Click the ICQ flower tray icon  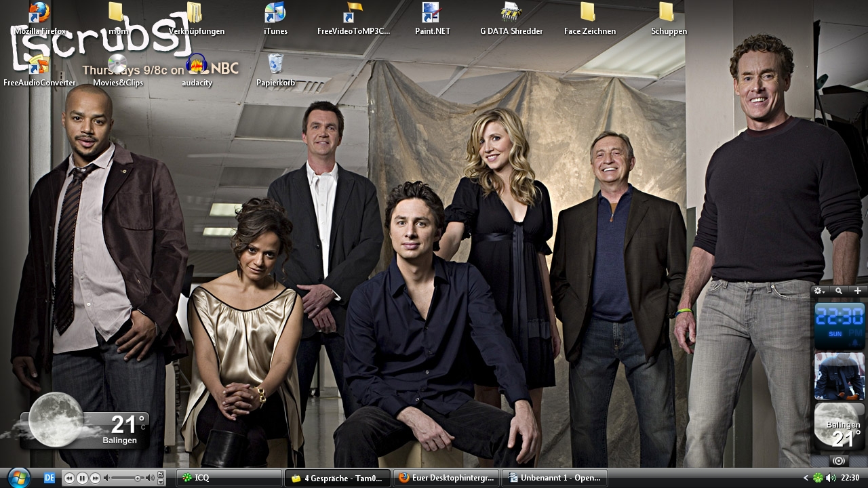click(x=818, y=478)
